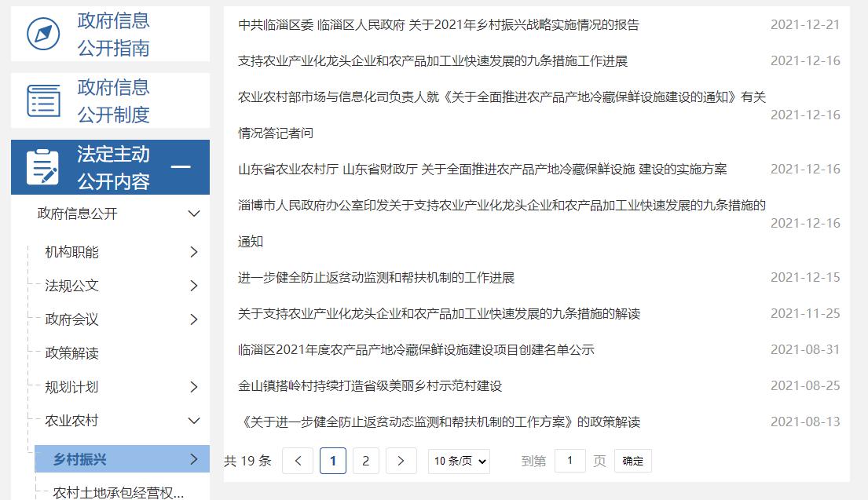Image resolution: width=868 pixels, height=500 pixels.
Task: Click the previous page arrow icon
Action: [297, 461]
